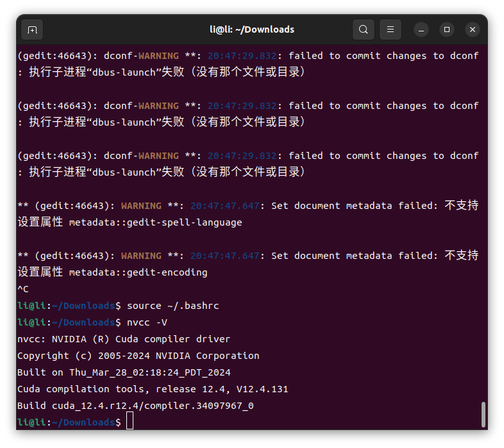Click 'metadata::gedit-spell-language' text
Screen dimensions: 504x448
pos(156,222)
